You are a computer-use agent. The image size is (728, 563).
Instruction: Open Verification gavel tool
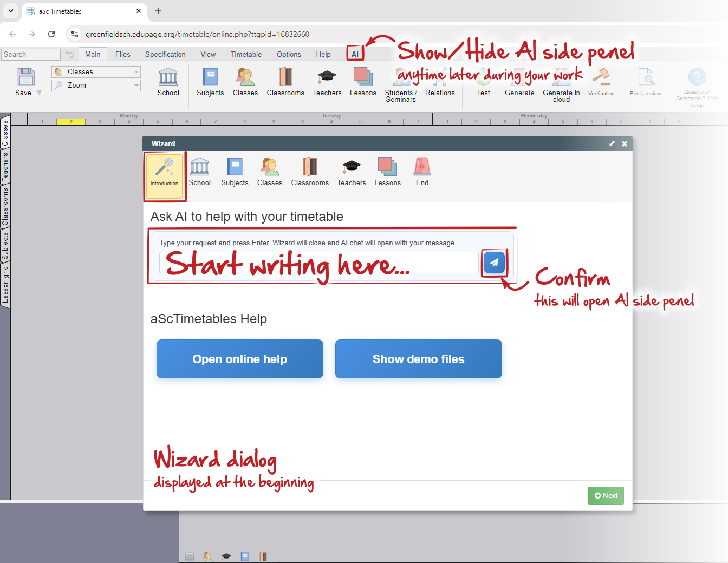coord(601,82)
